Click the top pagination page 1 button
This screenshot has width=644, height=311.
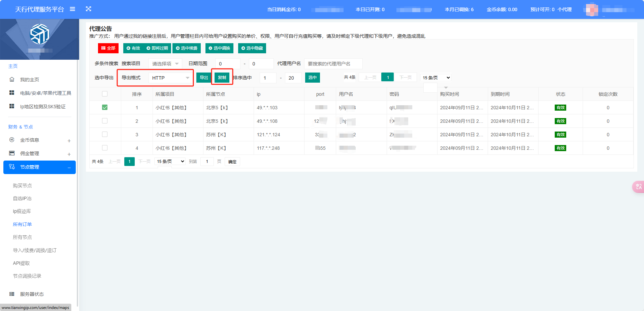[x=388, y=77]
